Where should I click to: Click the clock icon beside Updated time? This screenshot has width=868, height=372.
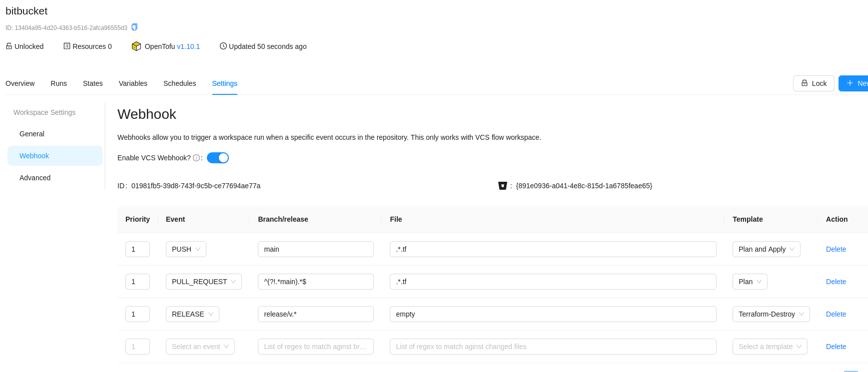(x=223, y=46)
